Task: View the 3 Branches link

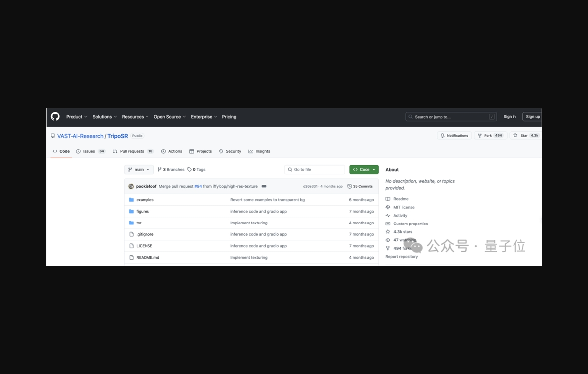Action: (171, 169)
